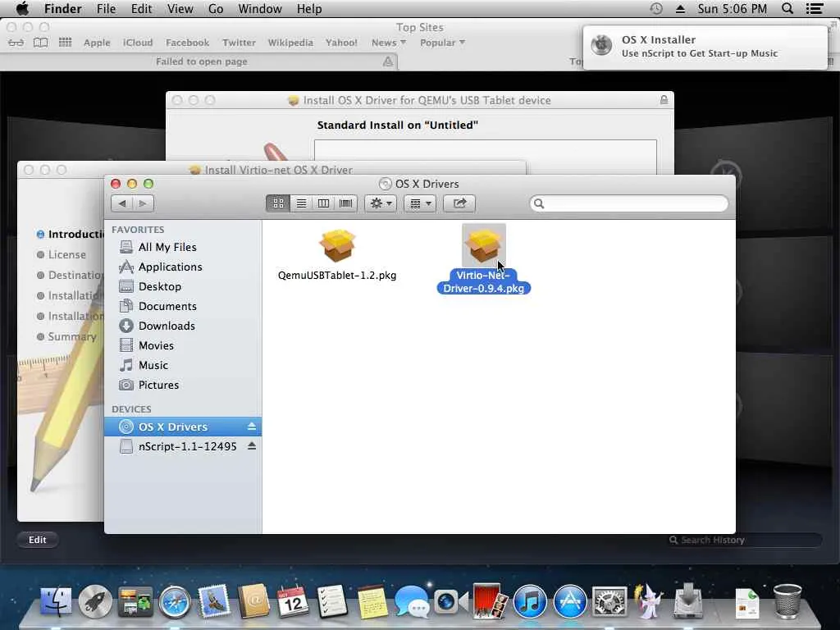Open Movies in the Finder sidebar

coord(183,345)
